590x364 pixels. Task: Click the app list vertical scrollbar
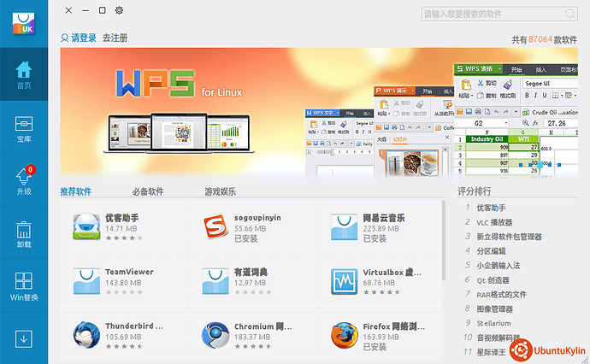tap(444, 241)
